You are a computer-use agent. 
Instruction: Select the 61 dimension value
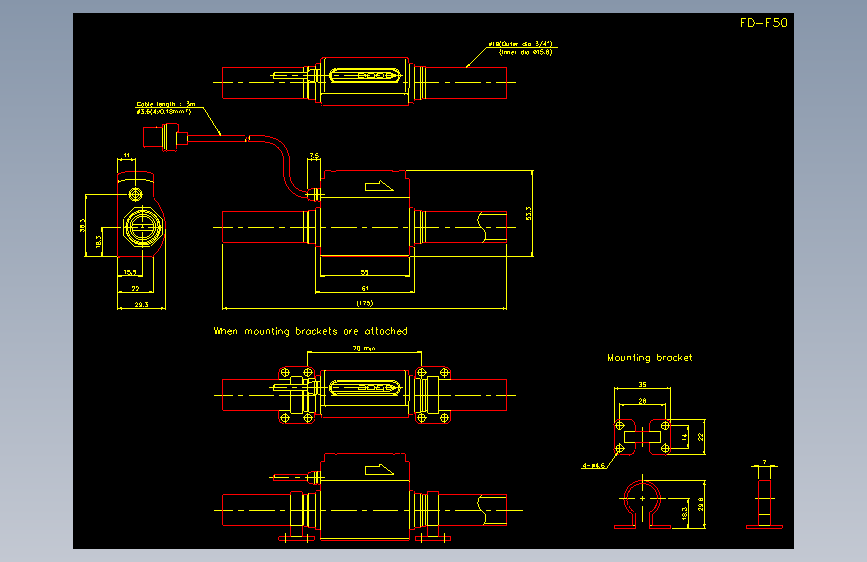tap(365, 288)
